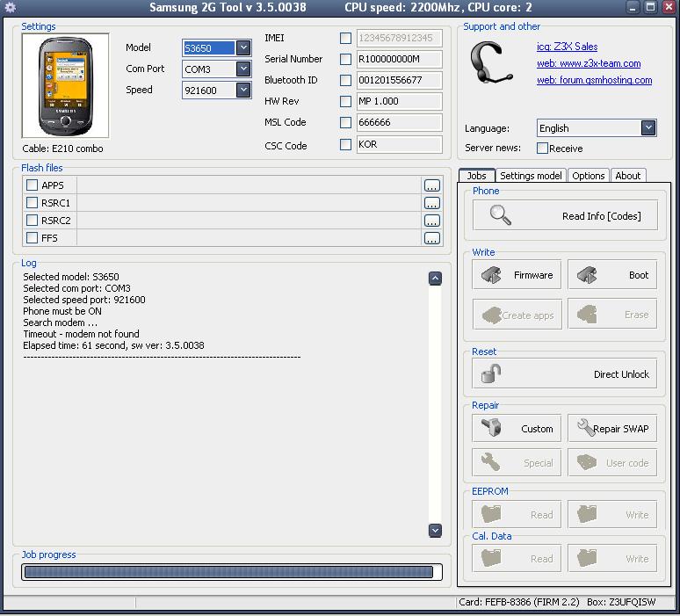Screen dimensions: 680x616
Task: Check the RSRC1 flash file box
Action: (x=33, y=203)
